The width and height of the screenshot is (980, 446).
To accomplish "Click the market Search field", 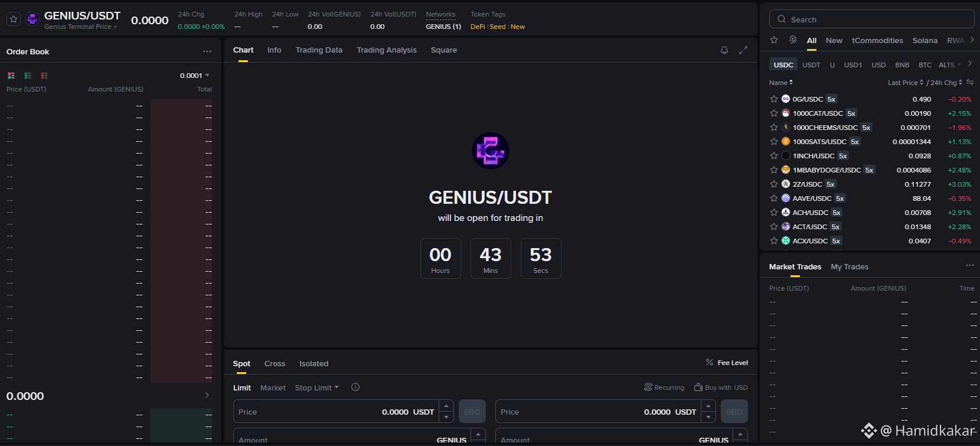I will coord(871,19).
